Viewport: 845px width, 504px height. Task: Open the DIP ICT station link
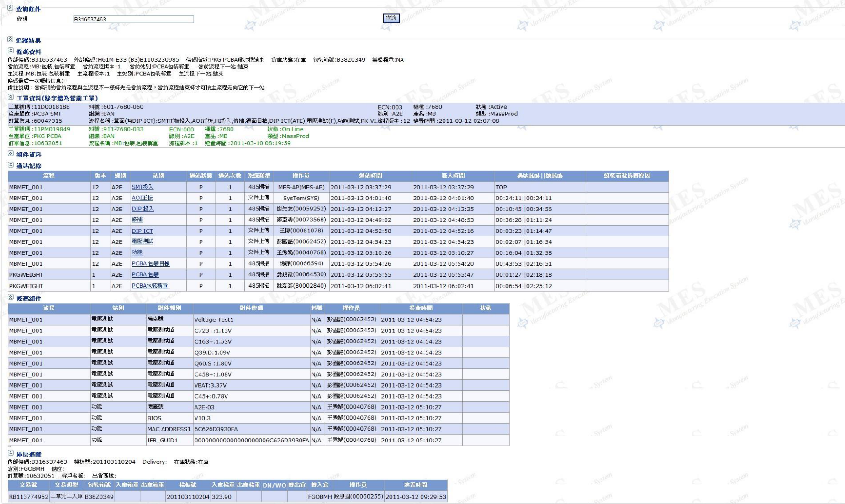coord(142,231)
